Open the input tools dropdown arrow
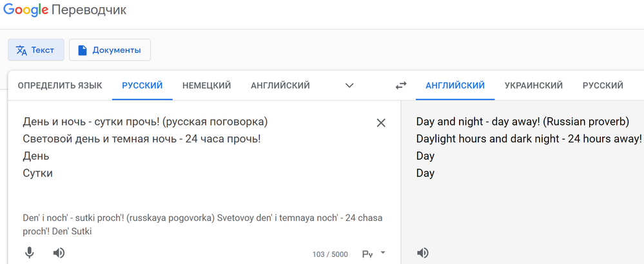644x264 pixels. click(x=383, y=253)
